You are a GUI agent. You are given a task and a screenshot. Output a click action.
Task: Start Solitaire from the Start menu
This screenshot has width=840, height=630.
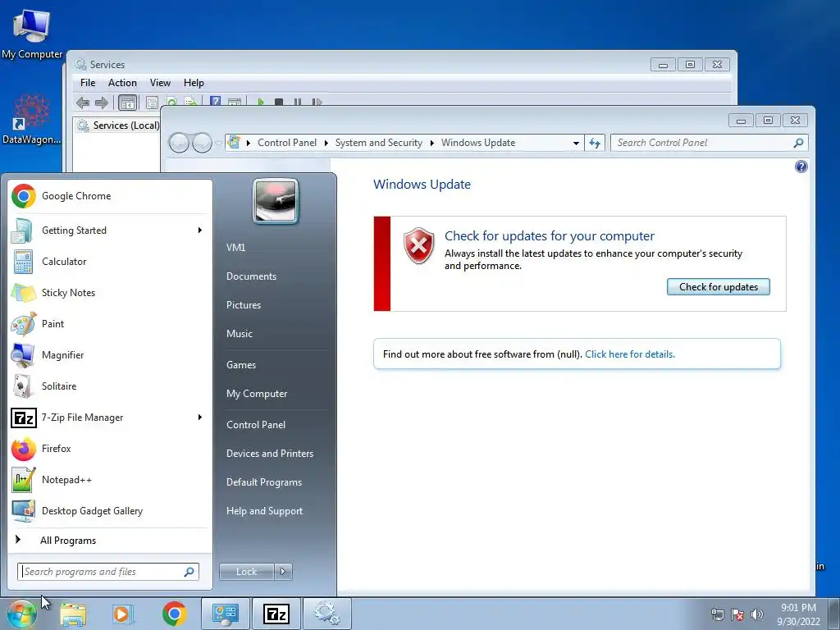[109, 386]
